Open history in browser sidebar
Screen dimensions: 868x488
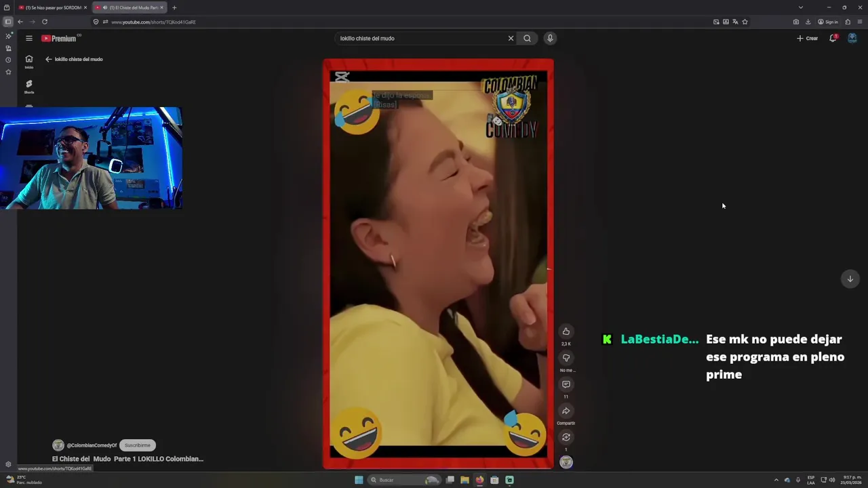point(8,60)
